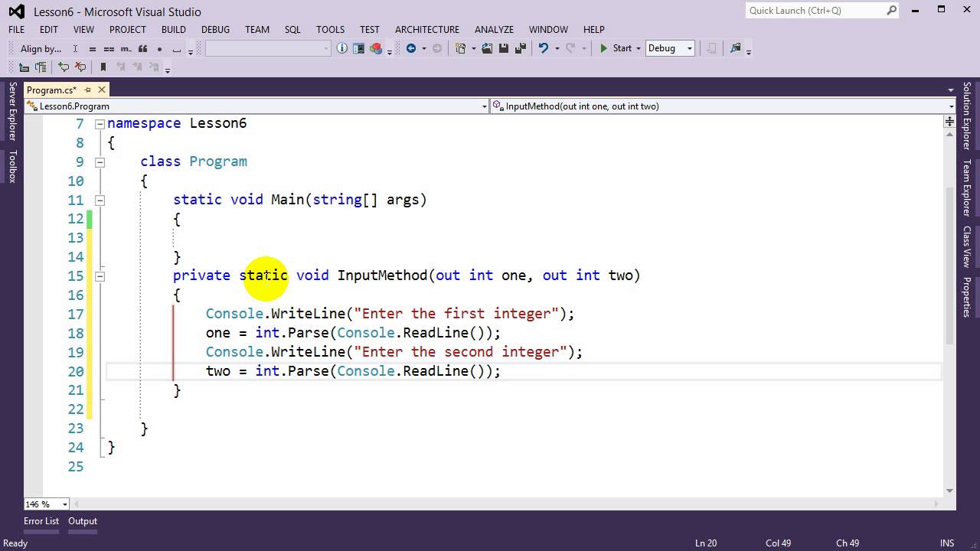Click the information (i) toolbar icon
Screen dimensions: 980x551
[x=342, y=48]
